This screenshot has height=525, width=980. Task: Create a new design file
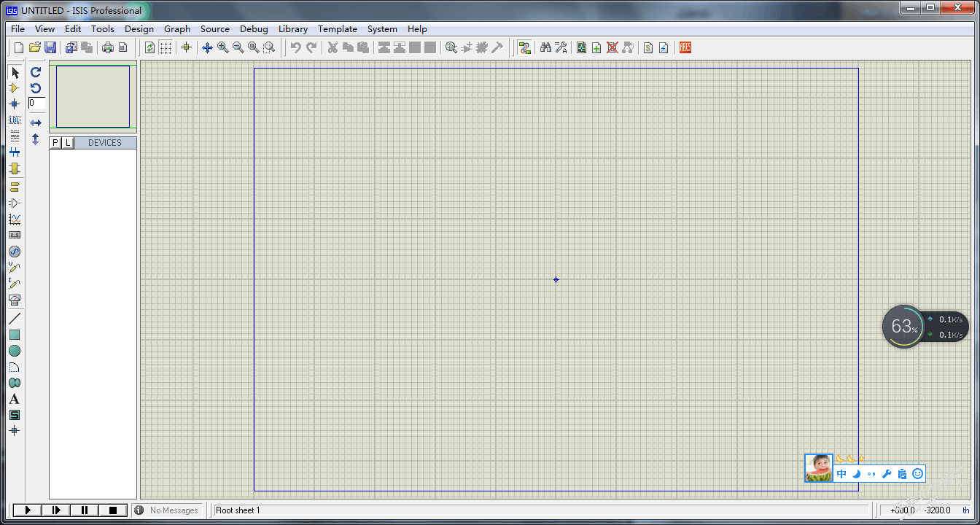click(19, 47)
